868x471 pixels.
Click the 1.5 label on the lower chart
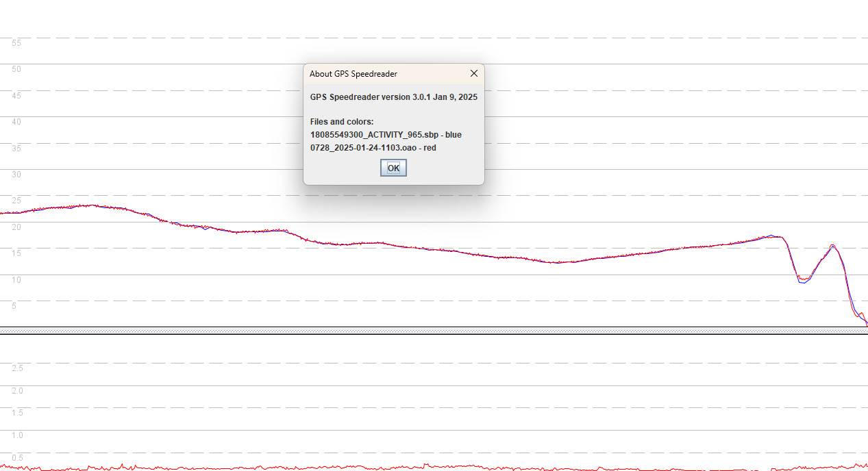click(17, 413)
